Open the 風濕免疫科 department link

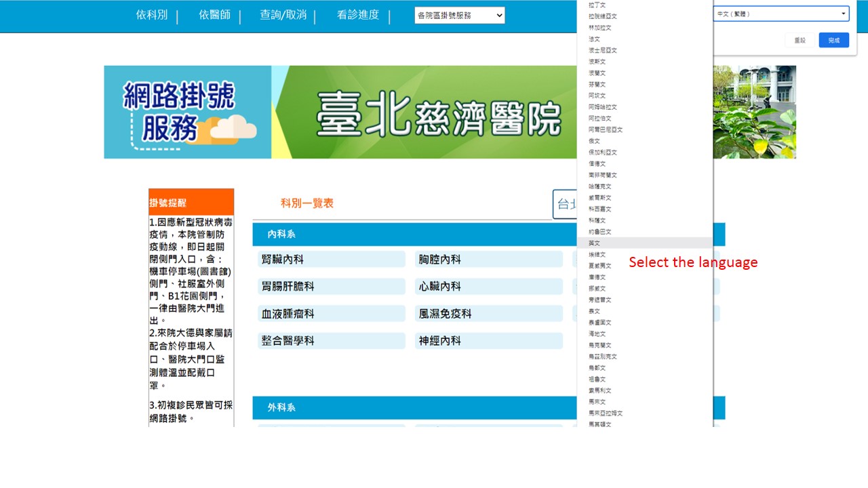[489, 314]
